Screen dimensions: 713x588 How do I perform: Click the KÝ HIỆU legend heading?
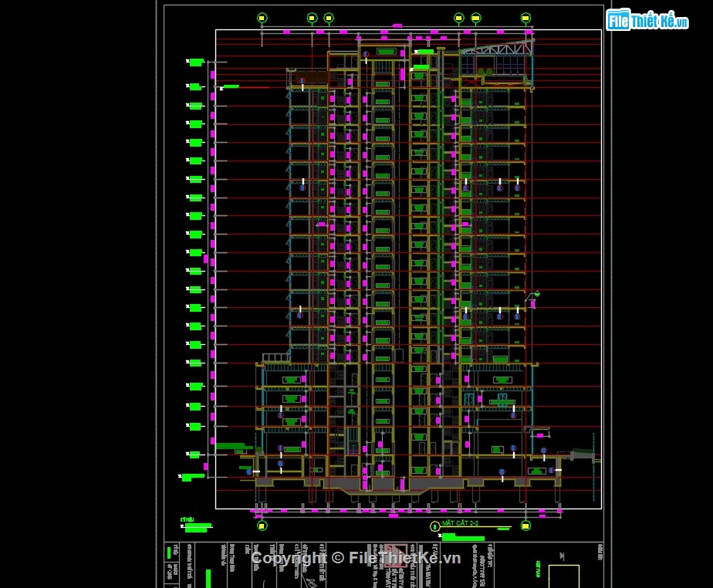pos(185,519)
